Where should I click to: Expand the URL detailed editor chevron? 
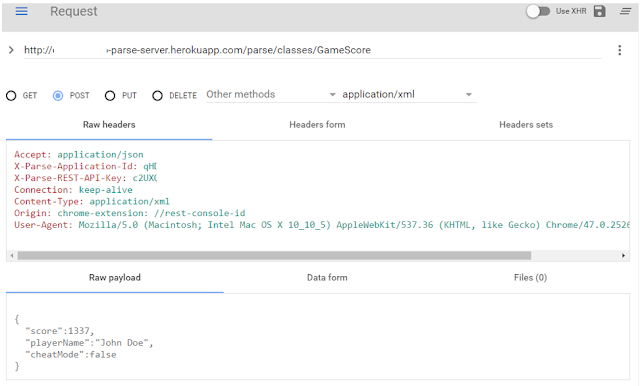(x=11, y=50)
